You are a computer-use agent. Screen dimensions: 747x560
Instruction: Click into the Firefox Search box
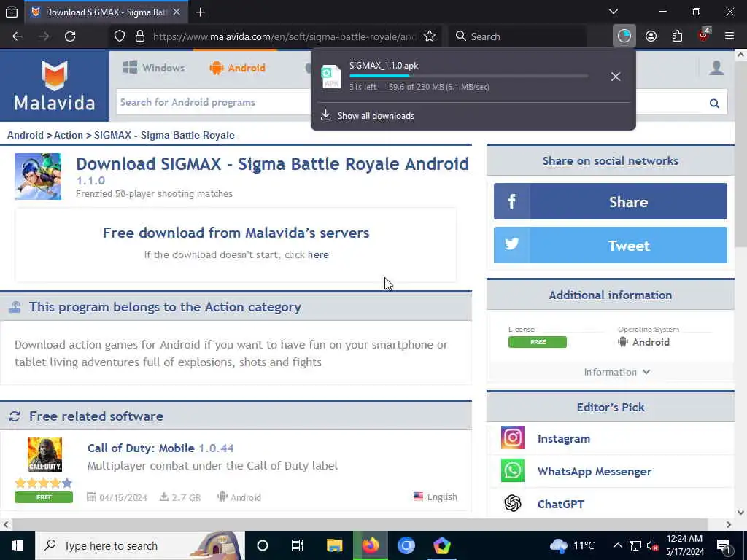tap(517, 36)
